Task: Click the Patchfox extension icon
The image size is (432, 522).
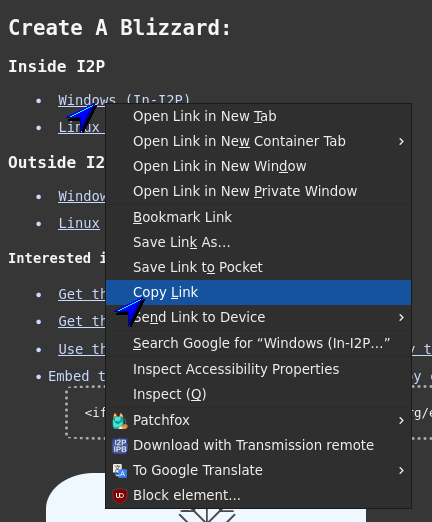Action: coord(120,420)
